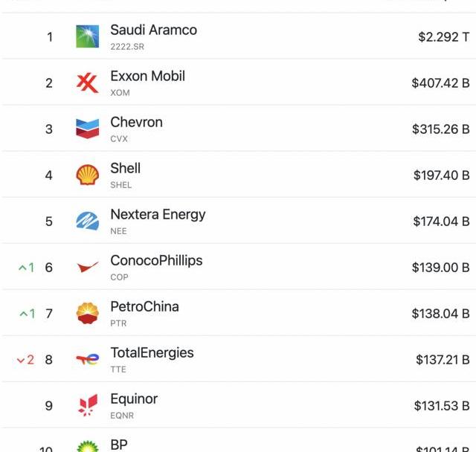Click the Nextera Energy logo icon
476x452 pixels.
point(87,221)
